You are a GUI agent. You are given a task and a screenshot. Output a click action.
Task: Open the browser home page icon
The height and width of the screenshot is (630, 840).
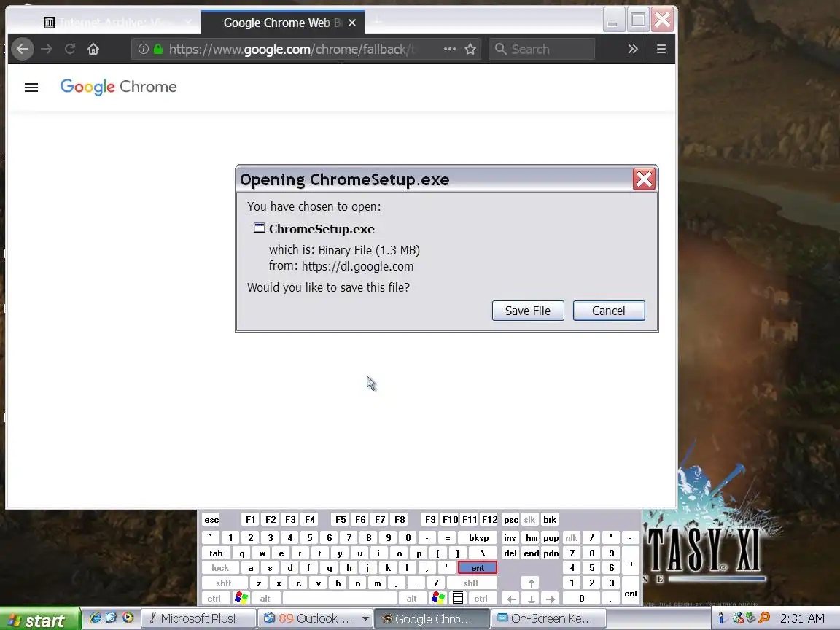coord(93,50)
